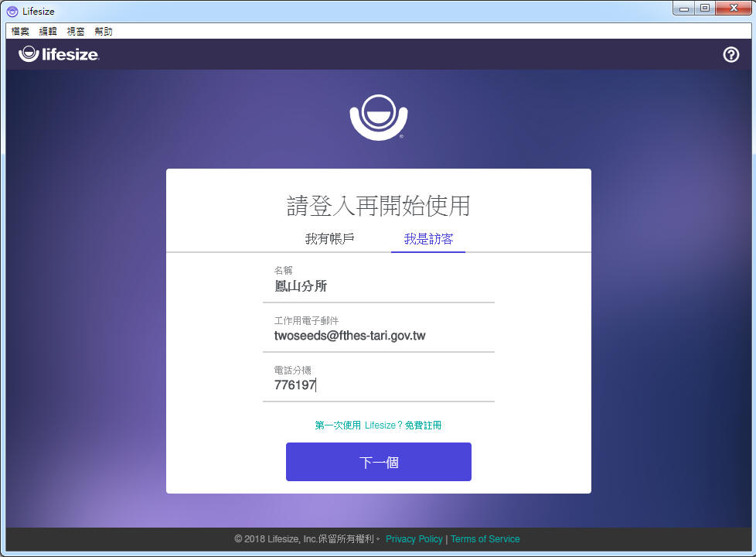756x557 pixels.
Task: Switch to the 我有帳戶 tab
Action: pyautogui.click(x=330, y=238)
